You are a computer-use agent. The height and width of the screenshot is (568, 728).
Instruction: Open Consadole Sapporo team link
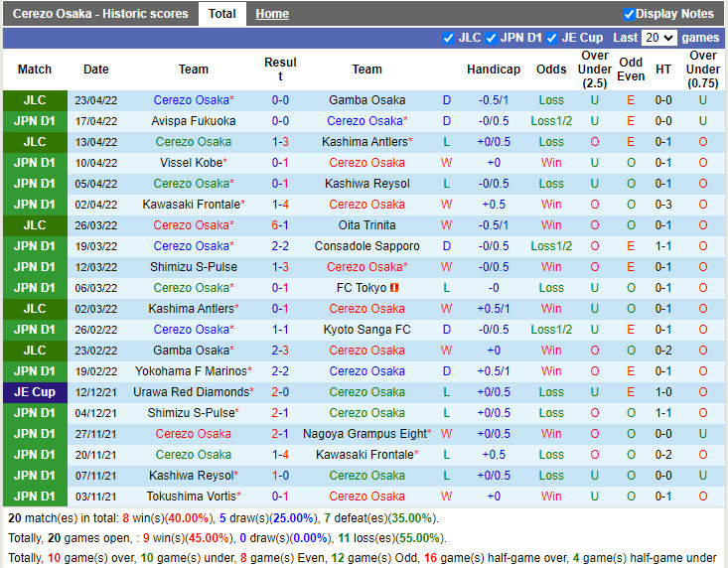366,246
